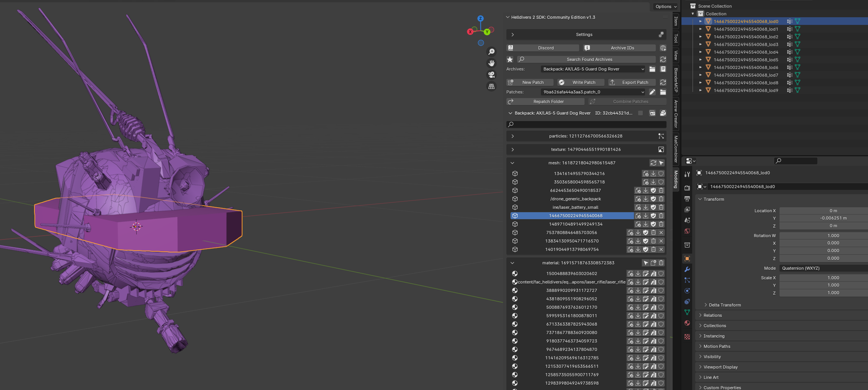Switch to the BlenderMCP sidebar tab
This screenshot has height=390, width=868.
pyautogui.click(x=676, y=80)
